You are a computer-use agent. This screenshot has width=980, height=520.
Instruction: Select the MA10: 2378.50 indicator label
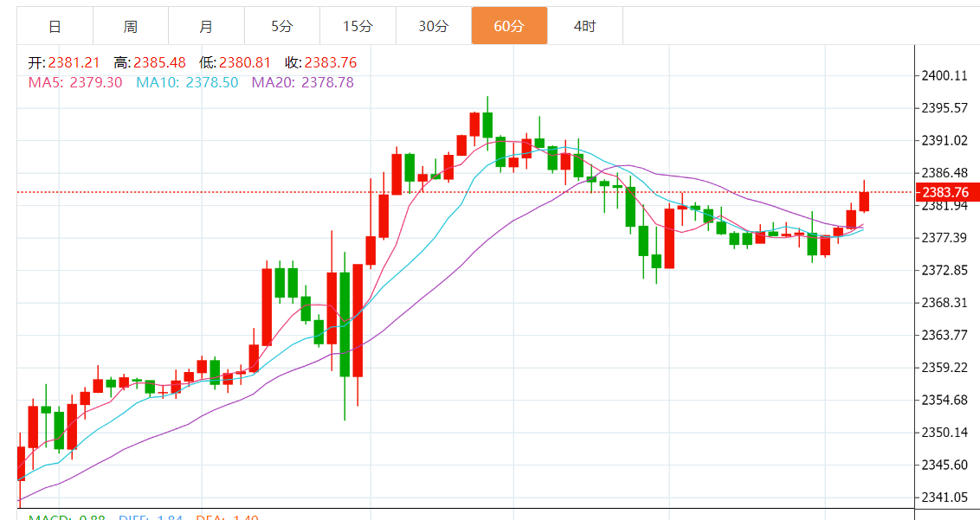pos(188,82)
